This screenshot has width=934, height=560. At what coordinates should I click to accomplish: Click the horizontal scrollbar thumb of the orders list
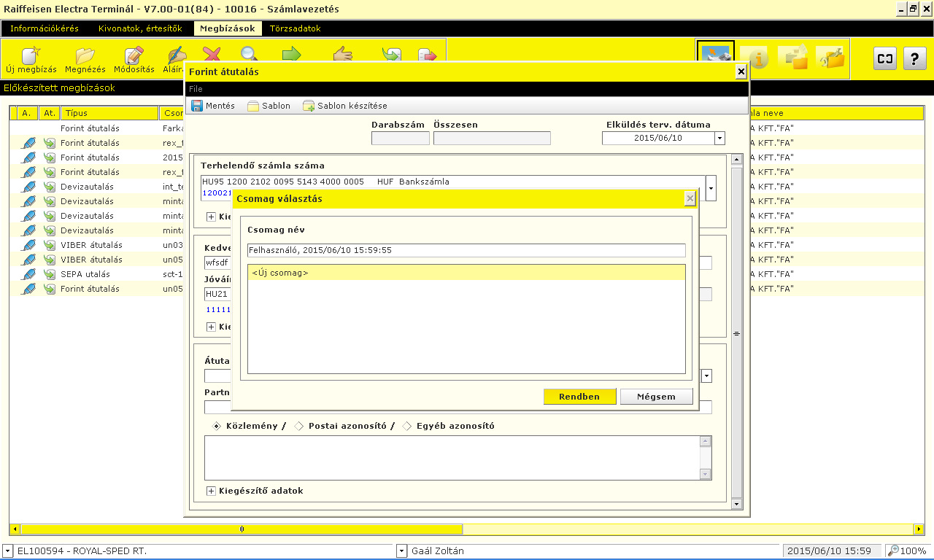242,529
